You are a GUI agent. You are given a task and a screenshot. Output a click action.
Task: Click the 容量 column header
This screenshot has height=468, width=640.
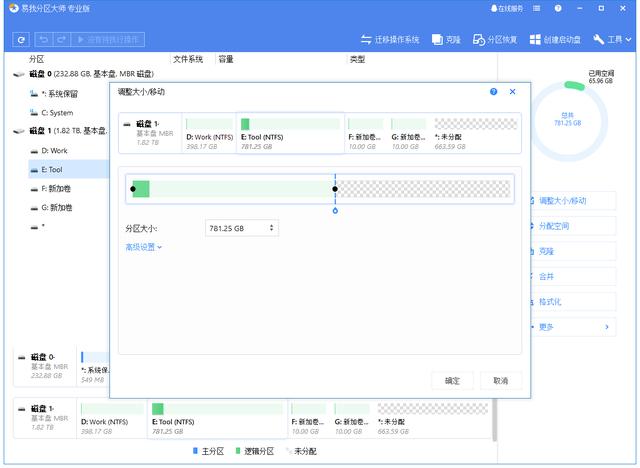pyautogui.click(x=226, y=59)
